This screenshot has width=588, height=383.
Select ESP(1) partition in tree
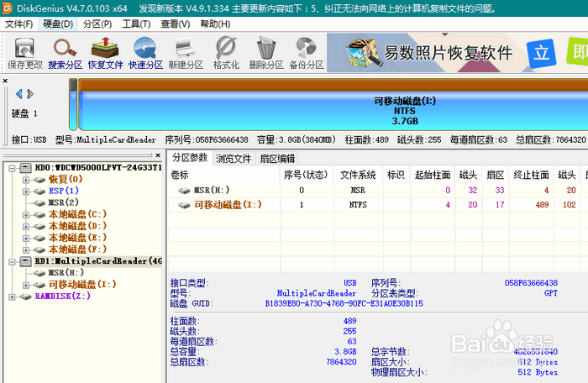63,191
